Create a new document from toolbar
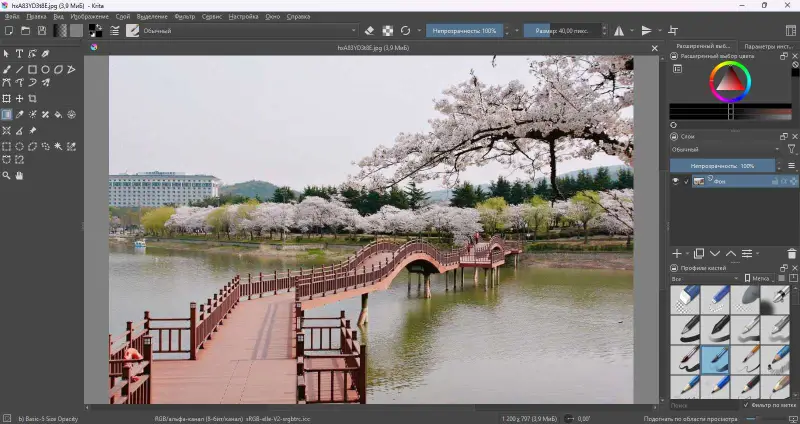Screen dimensions: 800x424 pos(9,31)
